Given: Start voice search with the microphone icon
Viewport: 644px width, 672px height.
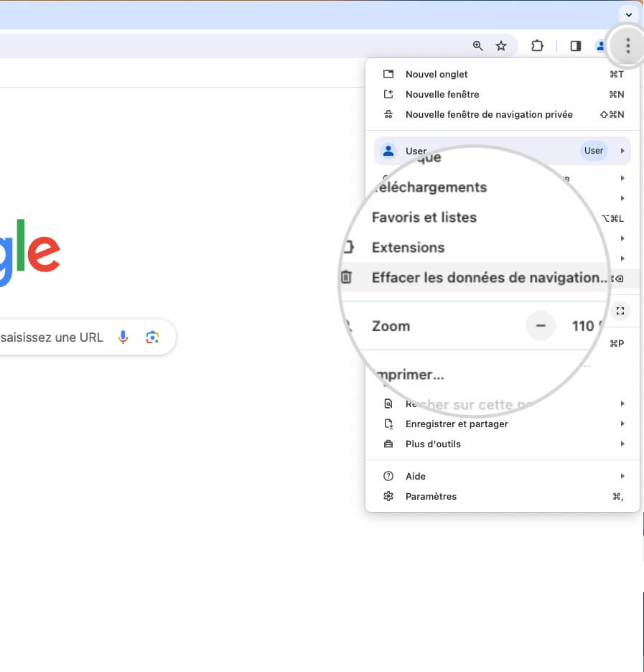Looking at the screenshot, I should [123, 337].
